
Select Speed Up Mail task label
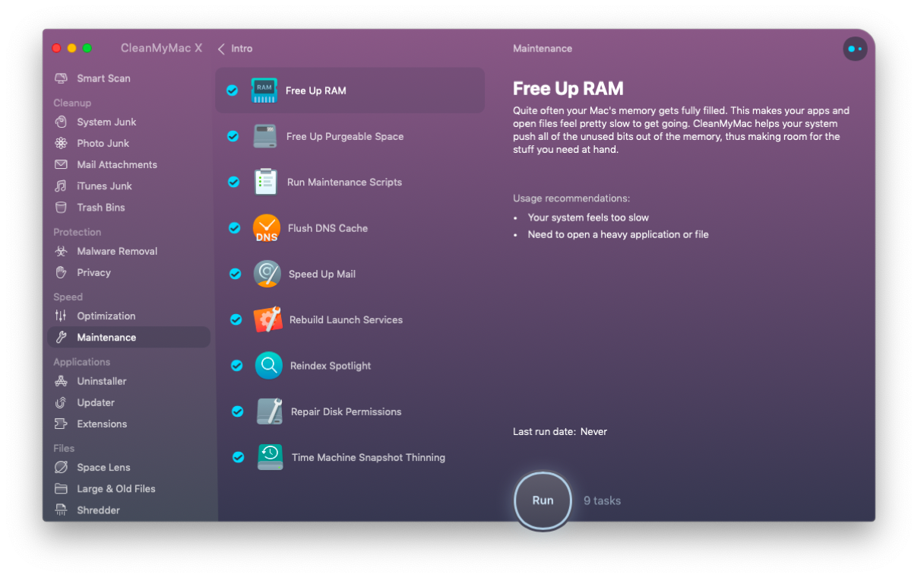point(322,274)
